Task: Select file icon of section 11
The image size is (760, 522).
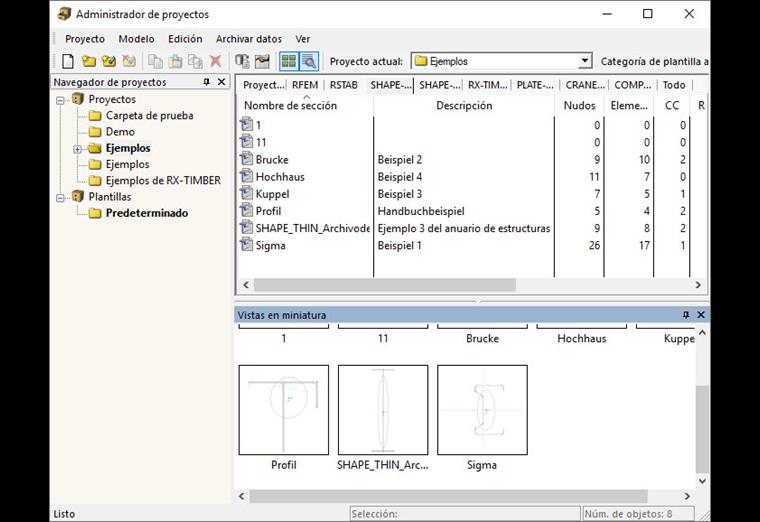Action: click(x=247, y=142)
